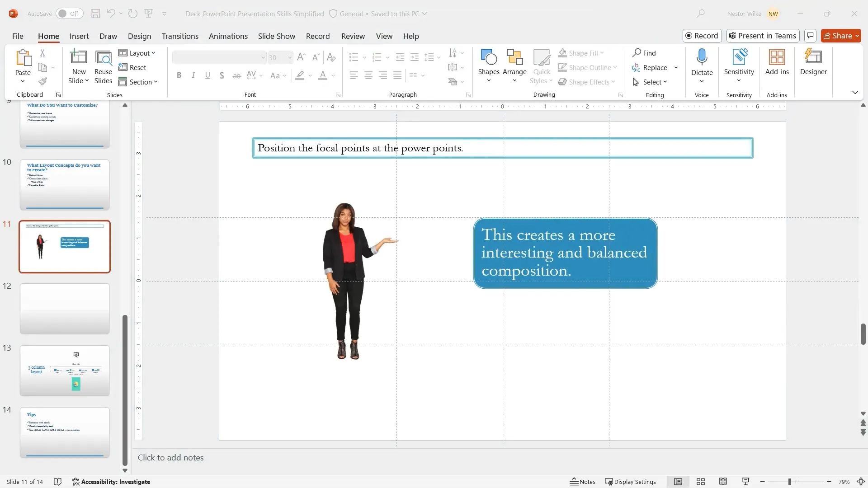This screenshot has height=488, width=868.
Task: Click the Save icon in title bar
Action: (95, 14)
